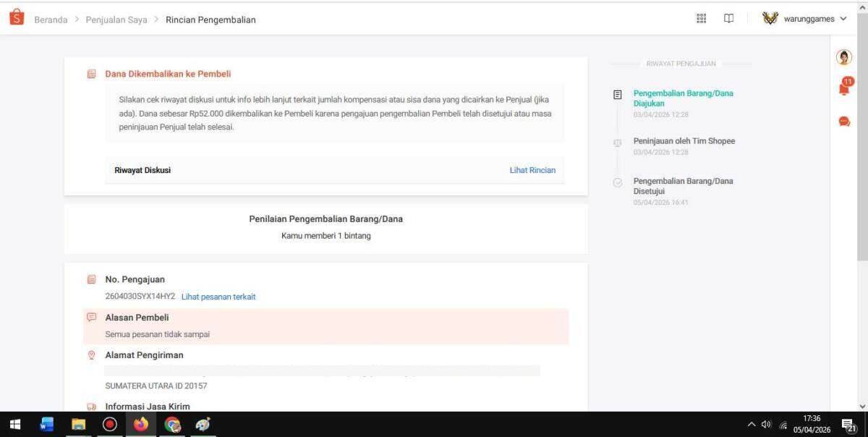The image size is (868, 437).
Task: Navigate to Penjualan Saya breadcrumb
Action: [x=116, y=20]
